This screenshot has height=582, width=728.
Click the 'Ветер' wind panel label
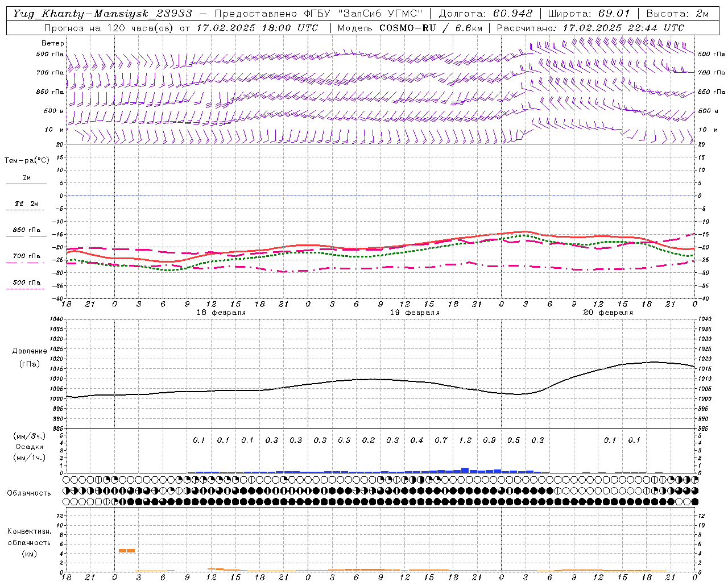53,43
